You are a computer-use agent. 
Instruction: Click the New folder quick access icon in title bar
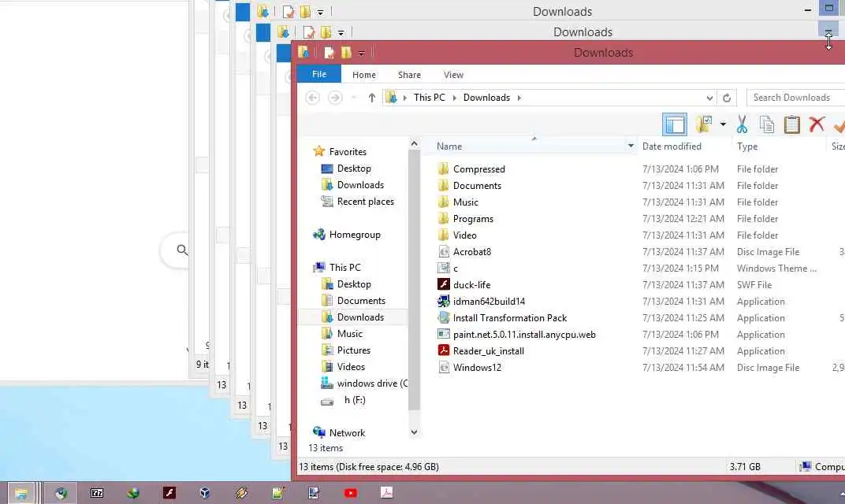click(x=346, y=53)
